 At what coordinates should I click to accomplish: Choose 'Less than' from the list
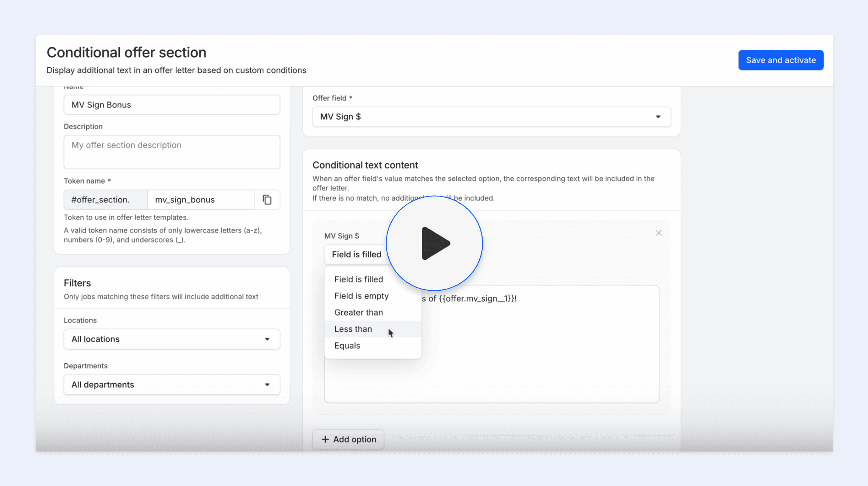(x=353, y=329)
